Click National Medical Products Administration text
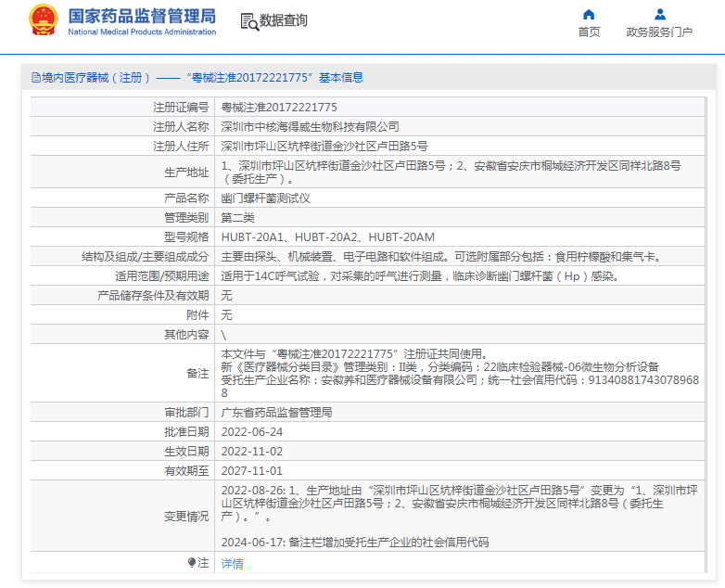The height and width of the screenshot is (588, 725). [x=142, y=32]
